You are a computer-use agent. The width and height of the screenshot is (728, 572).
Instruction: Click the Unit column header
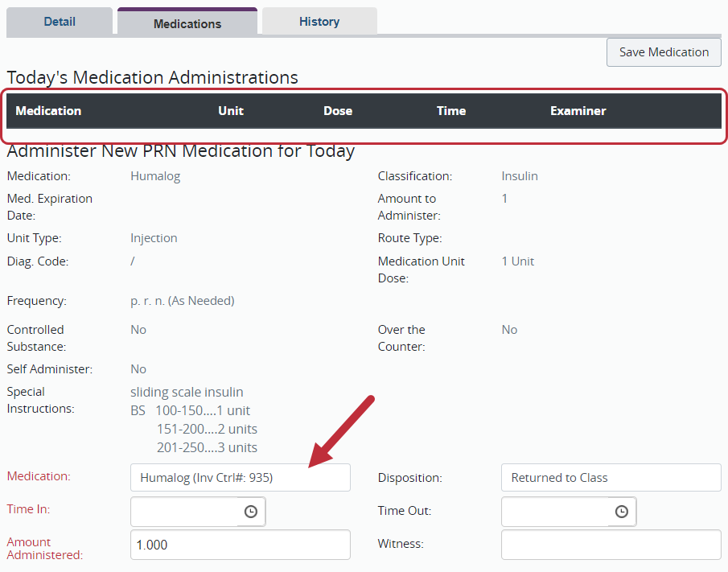coord(231,110)
